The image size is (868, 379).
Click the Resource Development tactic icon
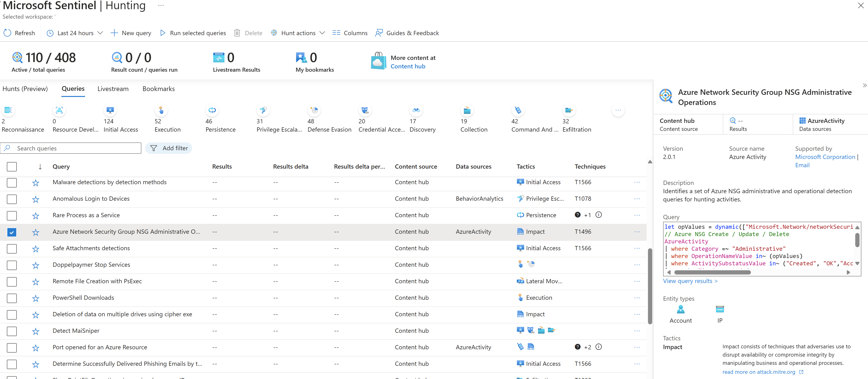59,110
